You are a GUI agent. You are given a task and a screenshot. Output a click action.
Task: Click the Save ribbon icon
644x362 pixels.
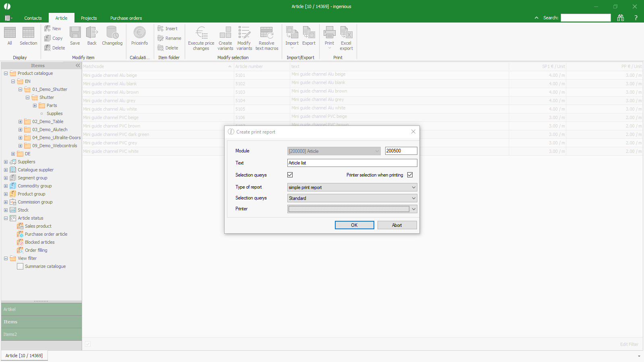75,33
